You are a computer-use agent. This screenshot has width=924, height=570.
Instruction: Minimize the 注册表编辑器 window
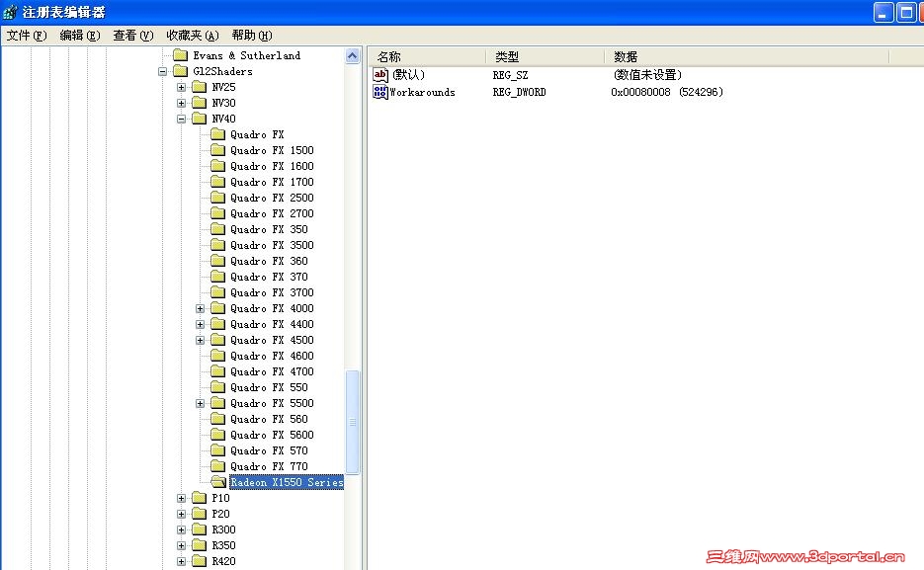[883, 13]
